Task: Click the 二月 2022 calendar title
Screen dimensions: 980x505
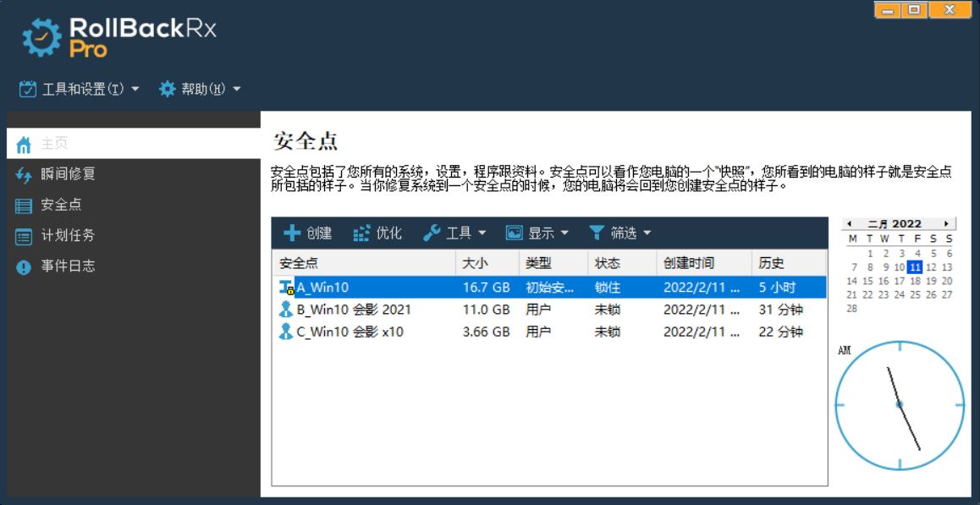Action: [x=895, y=224]
